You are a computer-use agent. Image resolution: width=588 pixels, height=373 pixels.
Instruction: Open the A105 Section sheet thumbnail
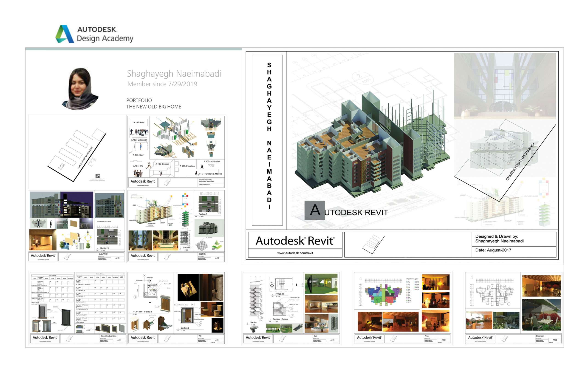pyautogui.click(x=176, y=226)
